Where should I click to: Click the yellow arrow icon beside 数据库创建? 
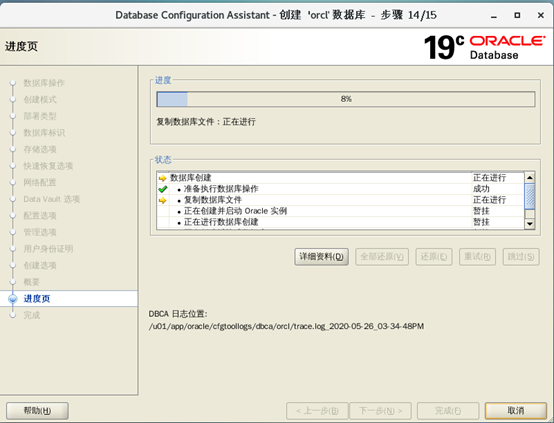(x=163, y=178)
